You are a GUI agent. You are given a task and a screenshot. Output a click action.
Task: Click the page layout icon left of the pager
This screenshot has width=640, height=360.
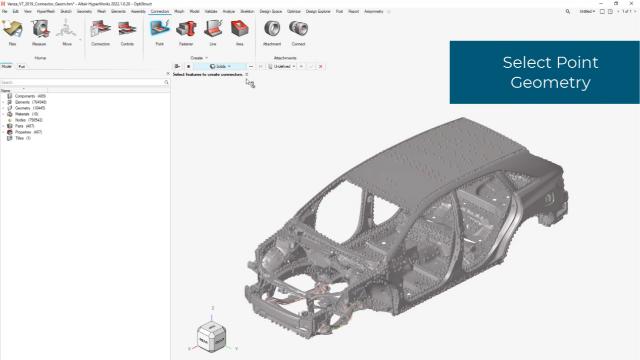tap(610, 11)
